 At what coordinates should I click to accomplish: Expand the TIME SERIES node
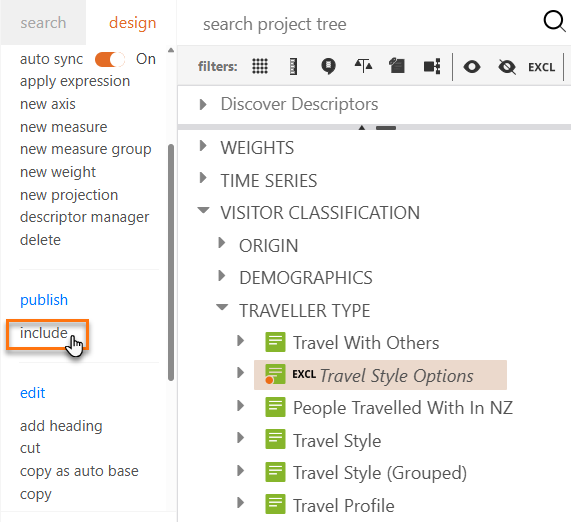pyautogui.click(x=203, y=178)
